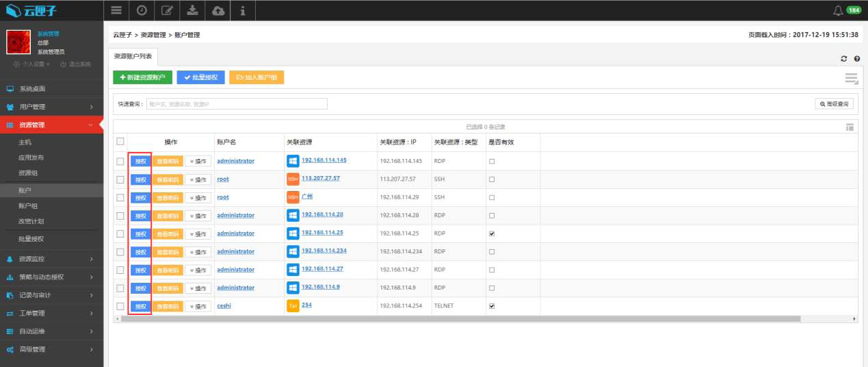The height and width of the screenshot is (367, 868).
Task: Click the red user avatar image
Action: (18, 42)
